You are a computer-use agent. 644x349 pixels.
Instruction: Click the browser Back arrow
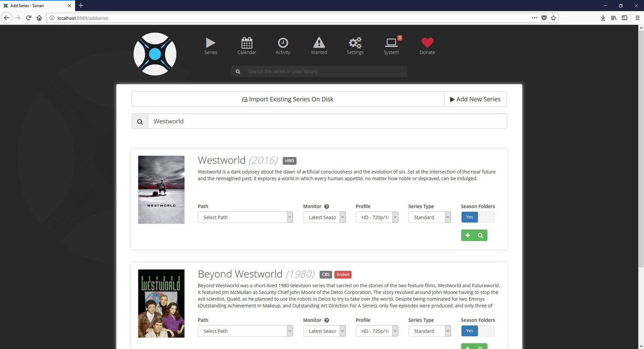7,18
